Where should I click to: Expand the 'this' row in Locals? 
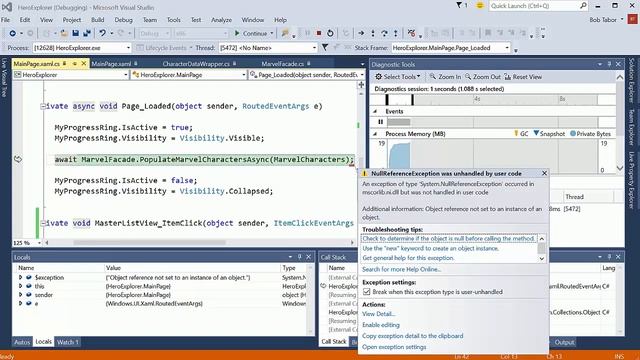20,286
